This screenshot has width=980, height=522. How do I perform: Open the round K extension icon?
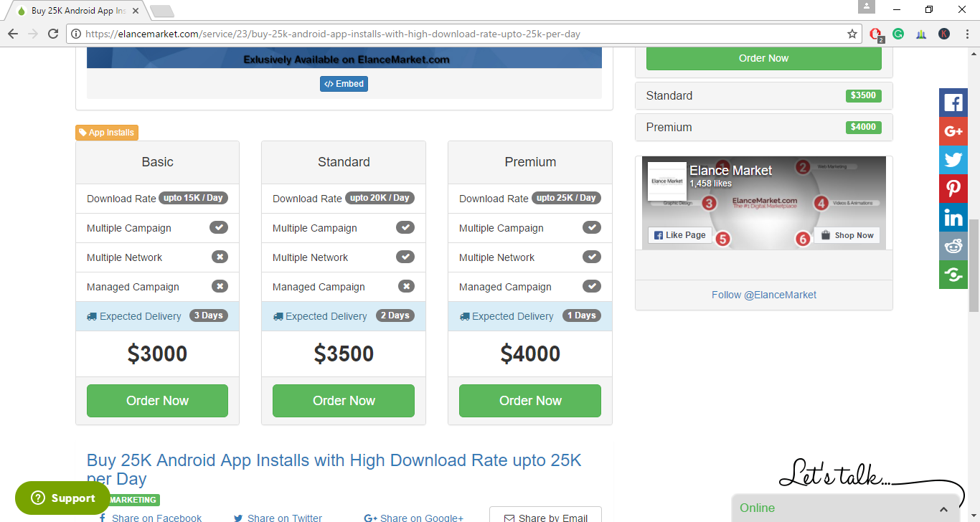pyautogui.click(x=944, y=34)
